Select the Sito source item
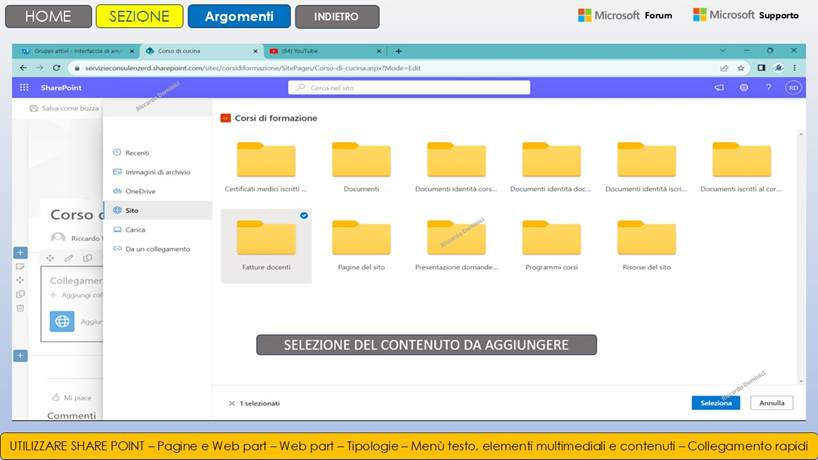Viewport: 818px width, 460px height. click(x=157, y=210)
